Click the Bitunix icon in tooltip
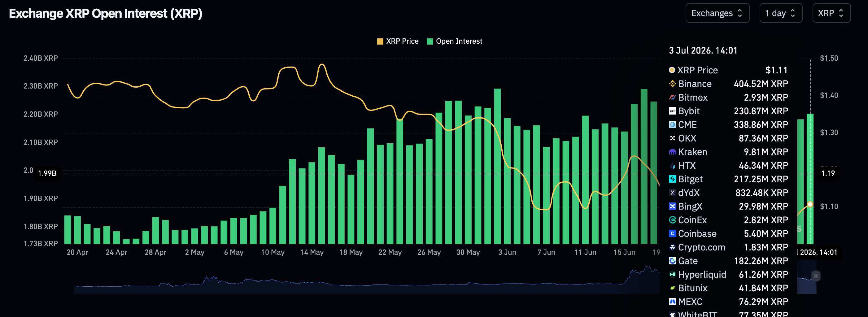Image resolution: width=868 pixels, height=317 pixels. [x=672, y=288]
